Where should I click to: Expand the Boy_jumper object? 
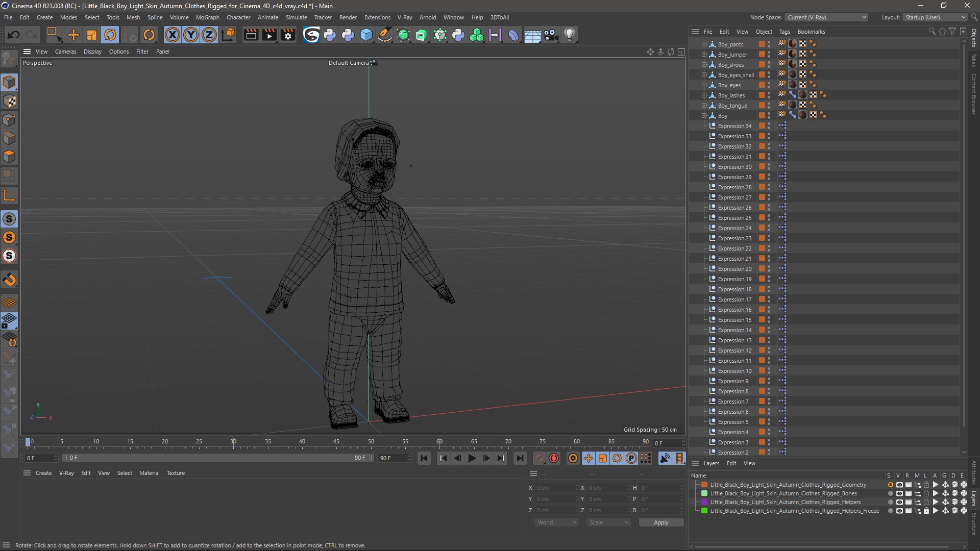click(704, 55)
